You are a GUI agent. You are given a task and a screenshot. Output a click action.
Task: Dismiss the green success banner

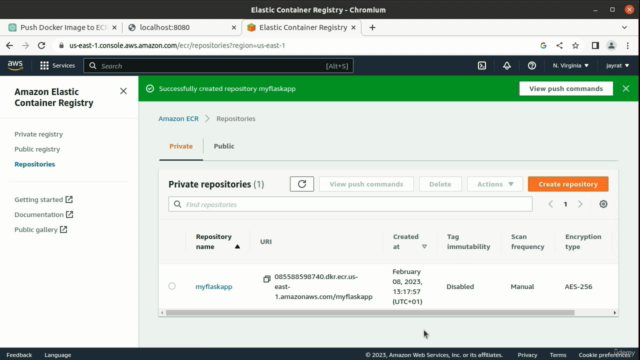pyautogui.click(x=626, y=89)
